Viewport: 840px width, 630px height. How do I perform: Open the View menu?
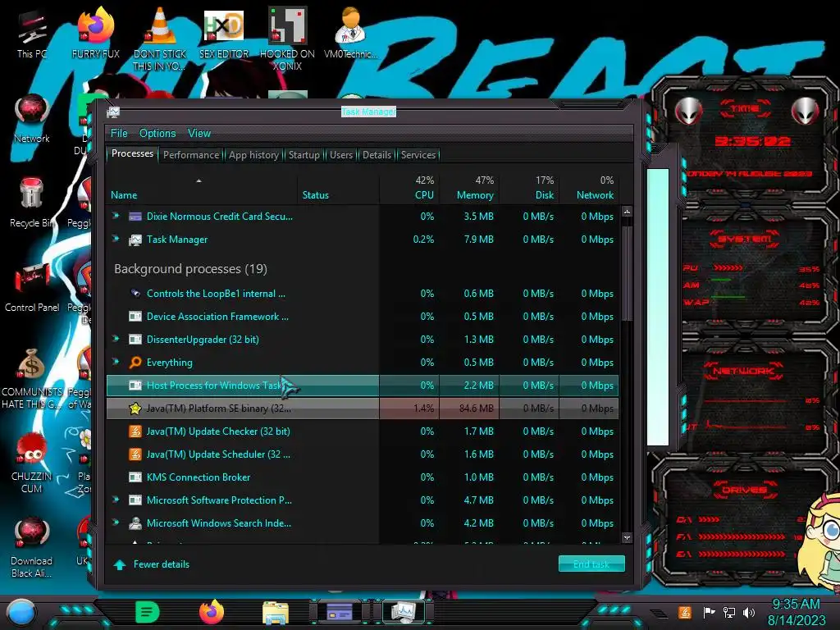pyautogui.click(x=199, y=134)
